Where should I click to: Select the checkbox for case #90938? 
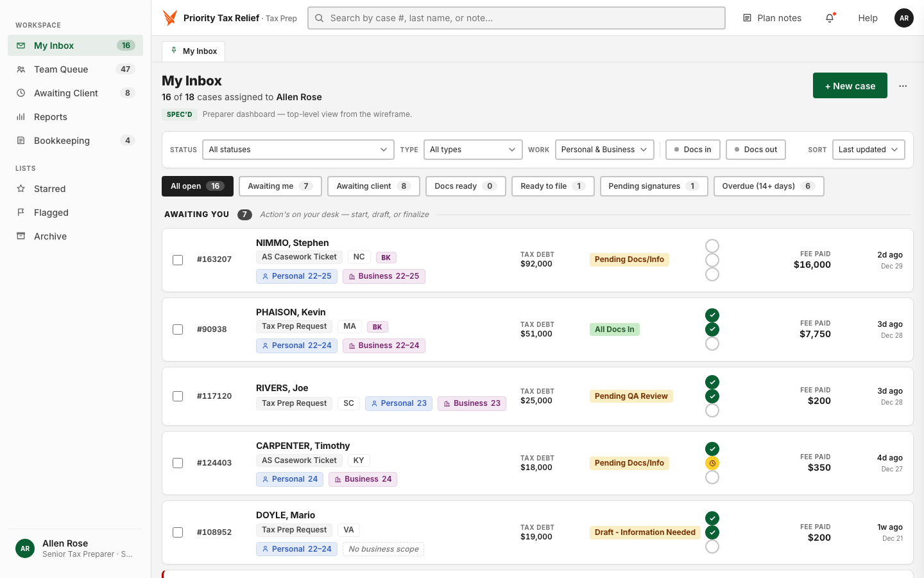point(178,329)
